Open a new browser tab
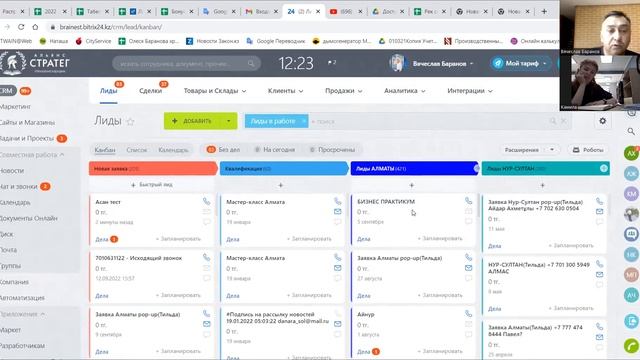 (544, 11)
